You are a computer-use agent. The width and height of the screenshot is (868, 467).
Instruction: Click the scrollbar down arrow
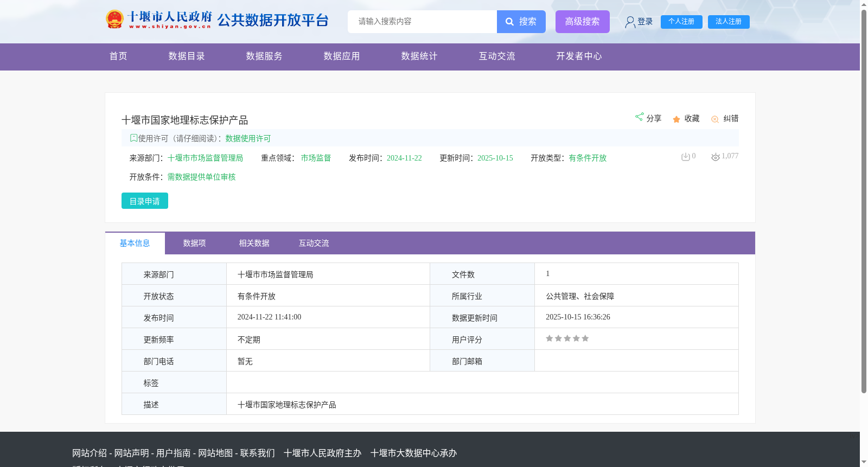pos(864,462)
